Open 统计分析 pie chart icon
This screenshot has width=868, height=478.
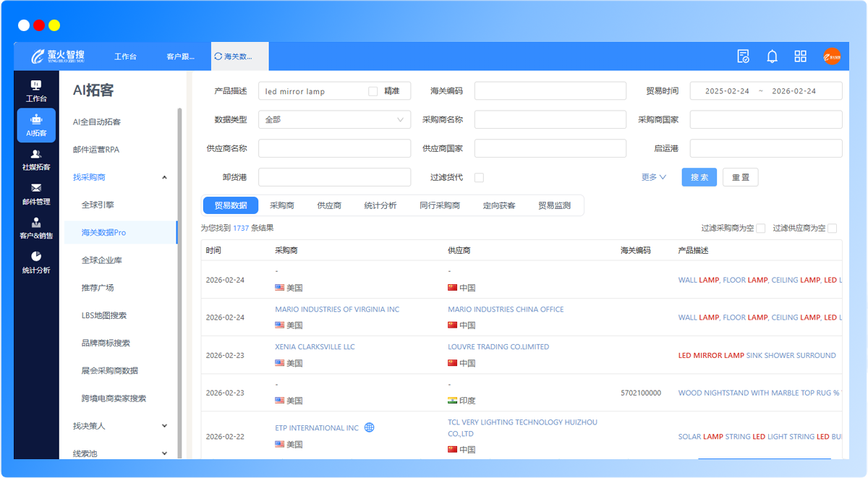[x=36, y=263]
